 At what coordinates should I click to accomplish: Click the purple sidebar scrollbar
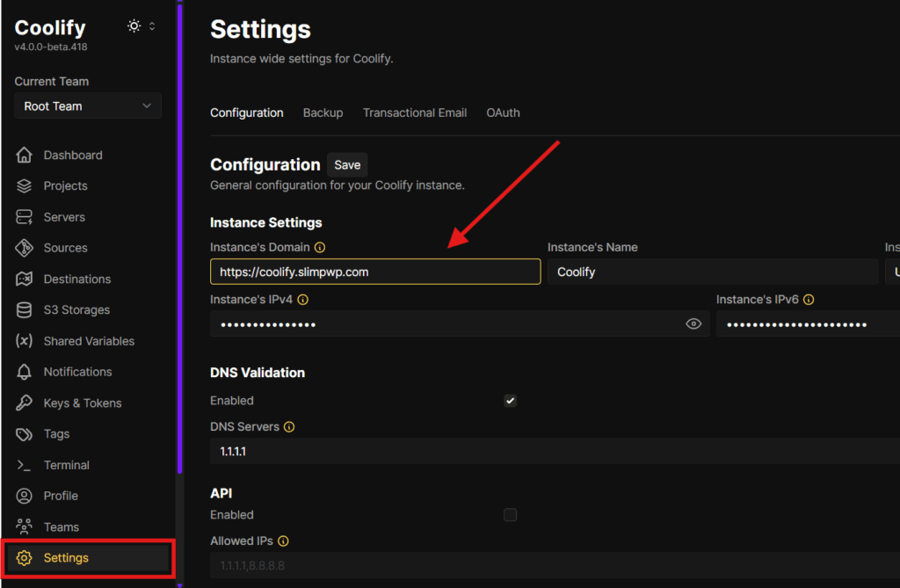click(x=179, y=238)
